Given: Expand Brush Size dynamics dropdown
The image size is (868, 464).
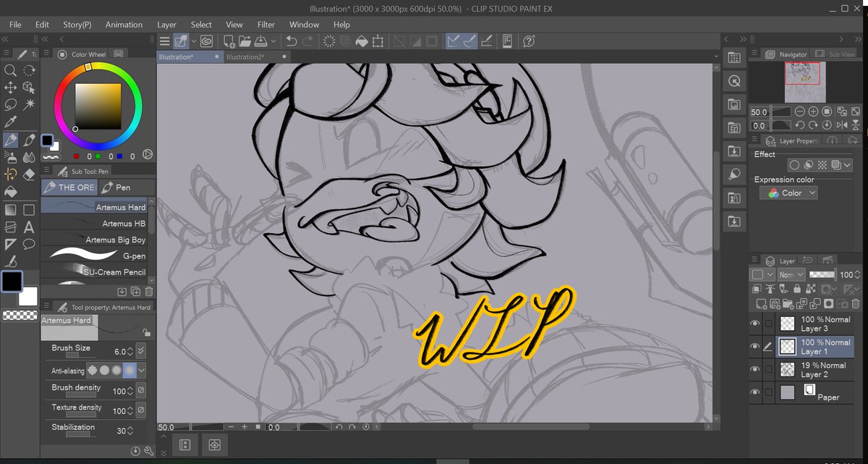Looking at the screenshot, I should (141, 350).
